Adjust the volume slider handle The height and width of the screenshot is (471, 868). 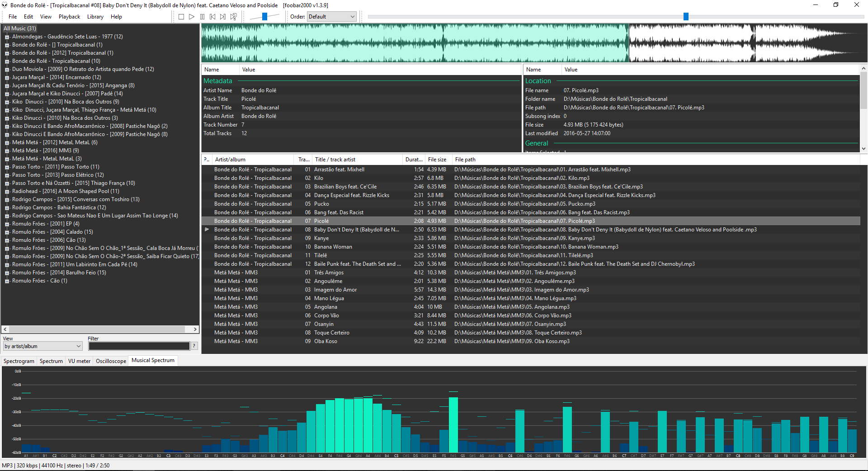pyautogui.click(x=265, y=17)
